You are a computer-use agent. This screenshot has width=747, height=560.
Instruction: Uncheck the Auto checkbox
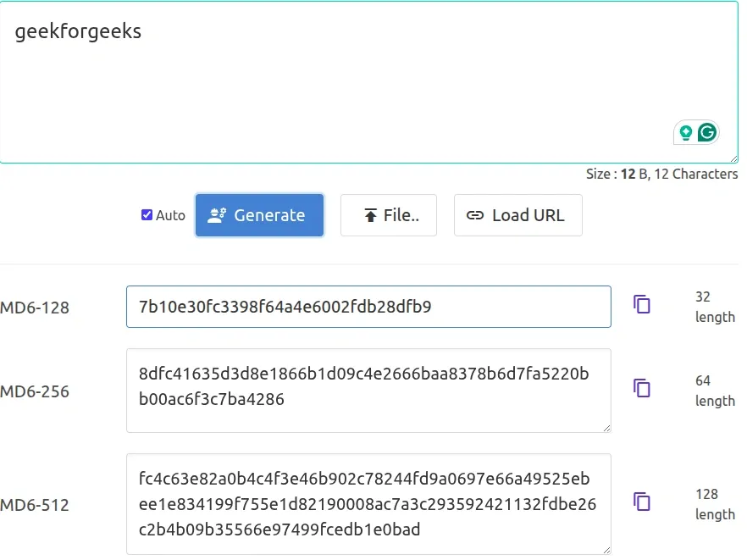[147, 215]
